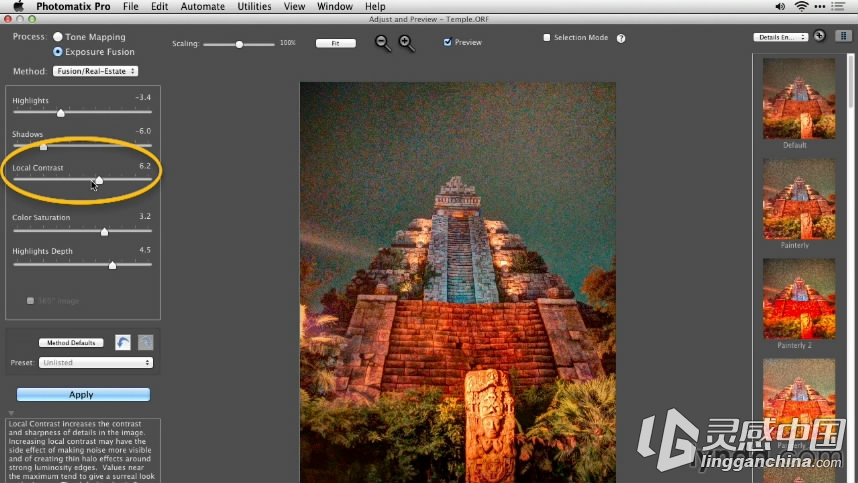
Task: Click the Color Saturation value 3.2
Action: click(x=144, y=216)
